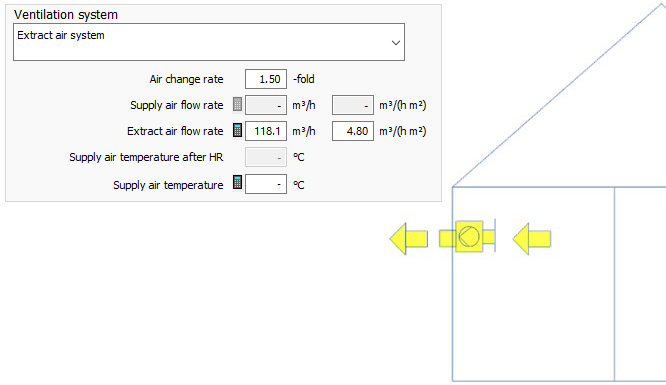The image size is (666, 385).
Task: Click the Extract air flow rate label
Action: (x=175, y=131)
